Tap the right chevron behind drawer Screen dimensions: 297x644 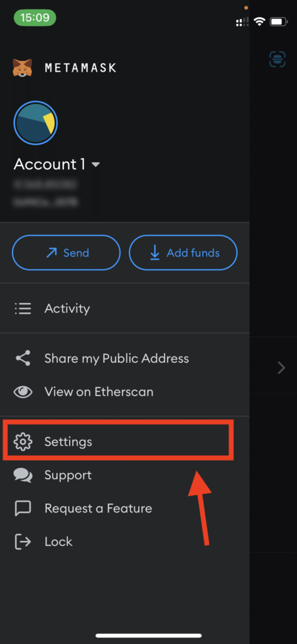pyautogui.click(x=281, y=367)
